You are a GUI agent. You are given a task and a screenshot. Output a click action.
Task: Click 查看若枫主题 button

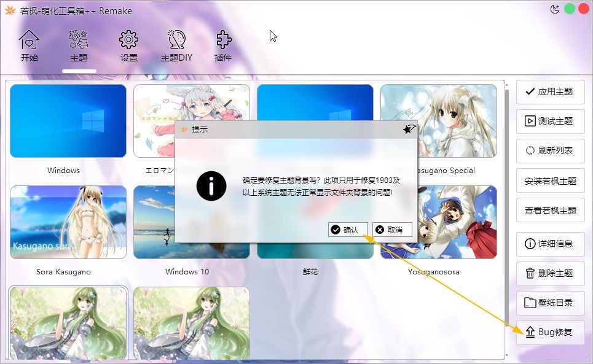pos(550,211)
